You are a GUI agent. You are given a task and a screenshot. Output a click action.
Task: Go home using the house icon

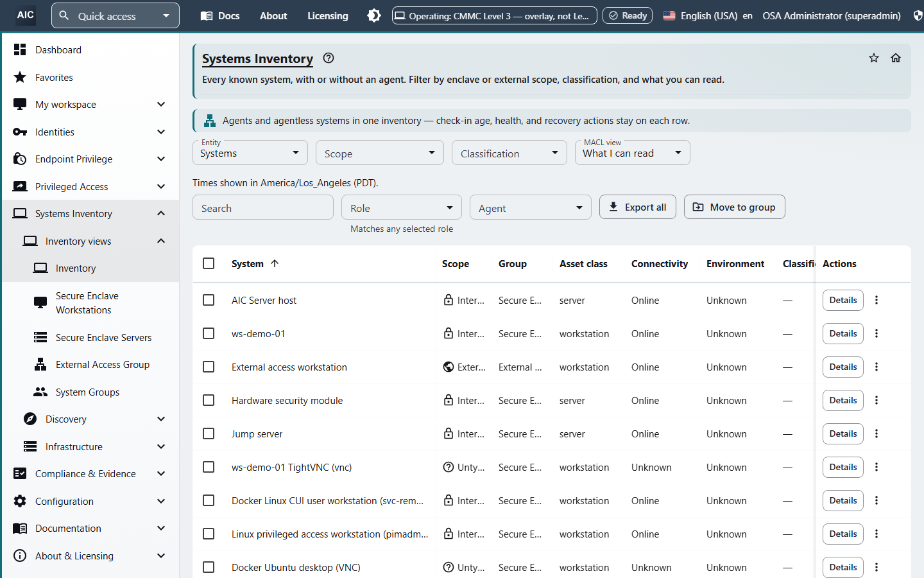pos(896,58)
